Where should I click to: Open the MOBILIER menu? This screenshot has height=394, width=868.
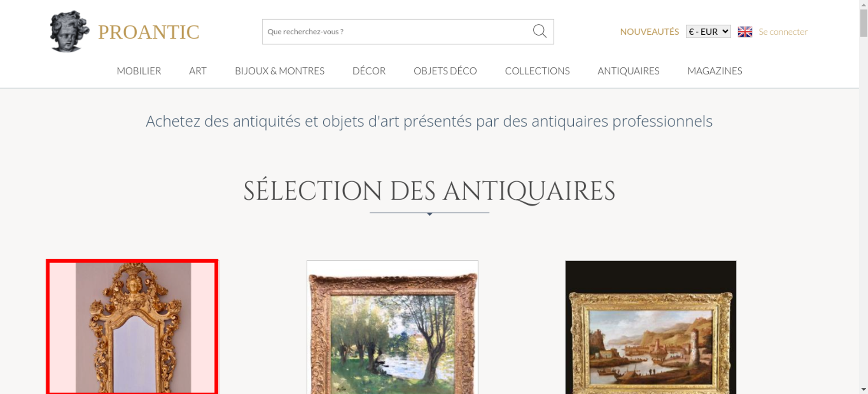point(139,71)
